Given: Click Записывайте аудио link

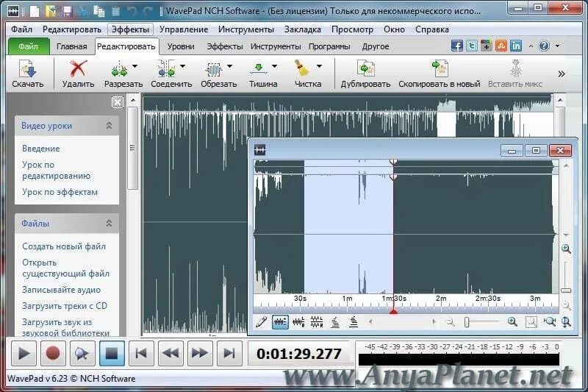Looking at the screenshot, I should 61,290.
